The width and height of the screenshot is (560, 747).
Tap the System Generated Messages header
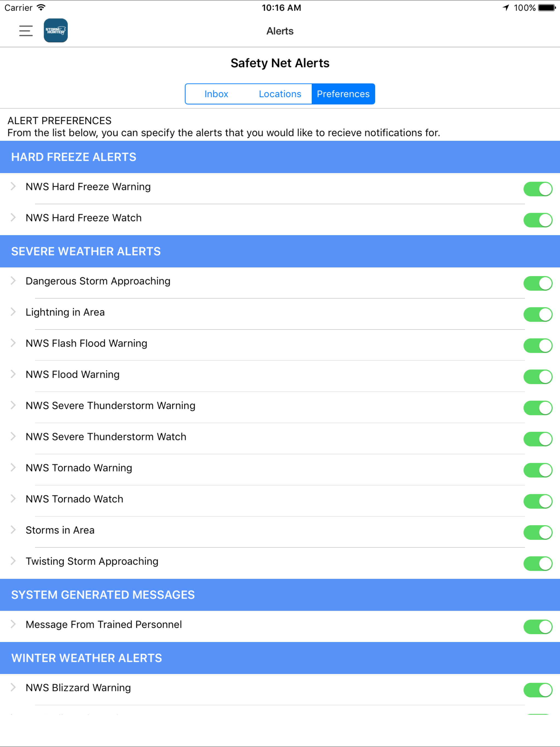tap(280, 595)
